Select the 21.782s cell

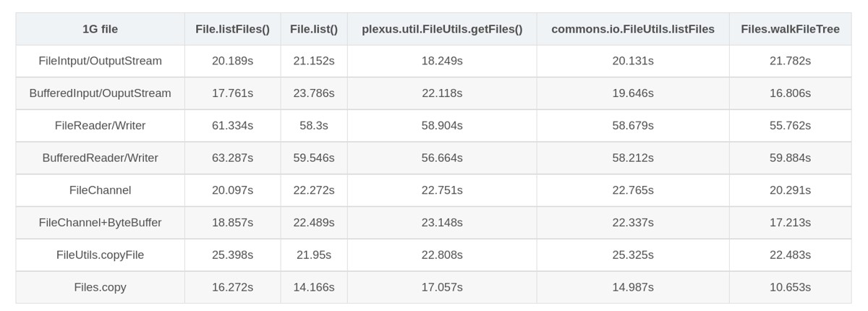(790, 61)
